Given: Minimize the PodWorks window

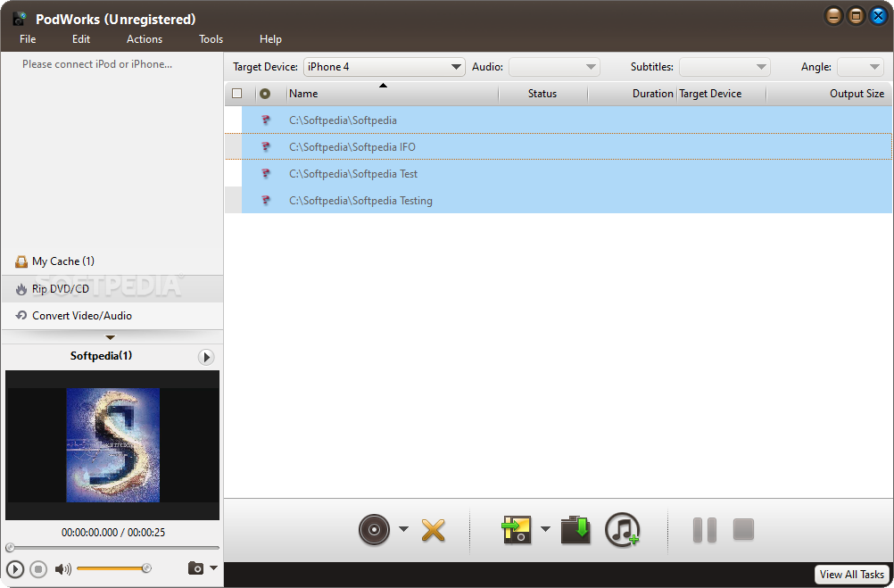Looking at the screenshot, I should click(833, 16).
